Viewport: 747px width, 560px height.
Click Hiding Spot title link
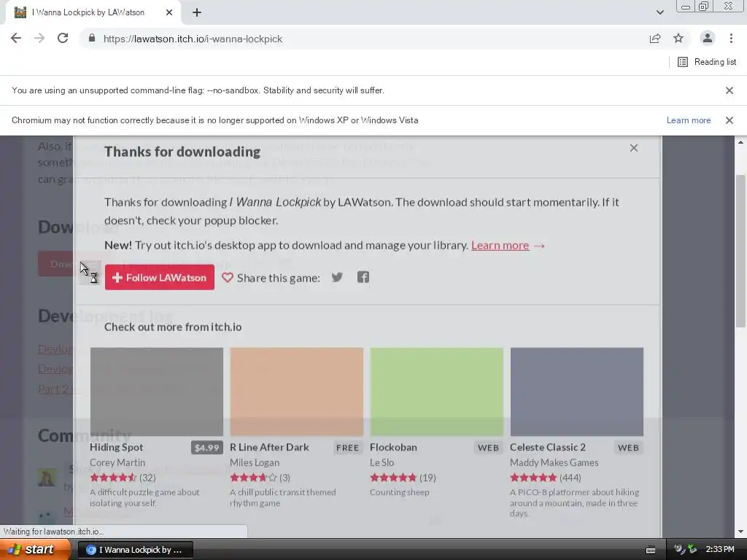point(116,447)
